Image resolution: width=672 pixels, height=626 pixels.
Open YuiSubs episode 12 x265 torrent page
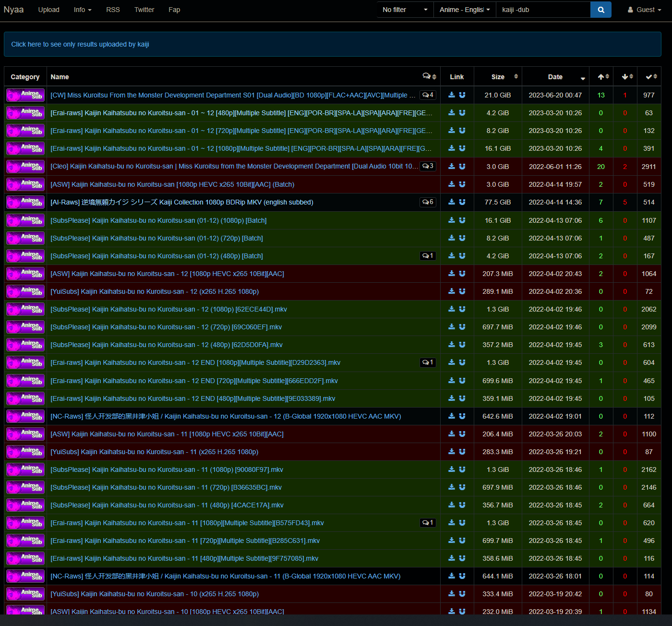pyautogui.click(x=155, y=291)
